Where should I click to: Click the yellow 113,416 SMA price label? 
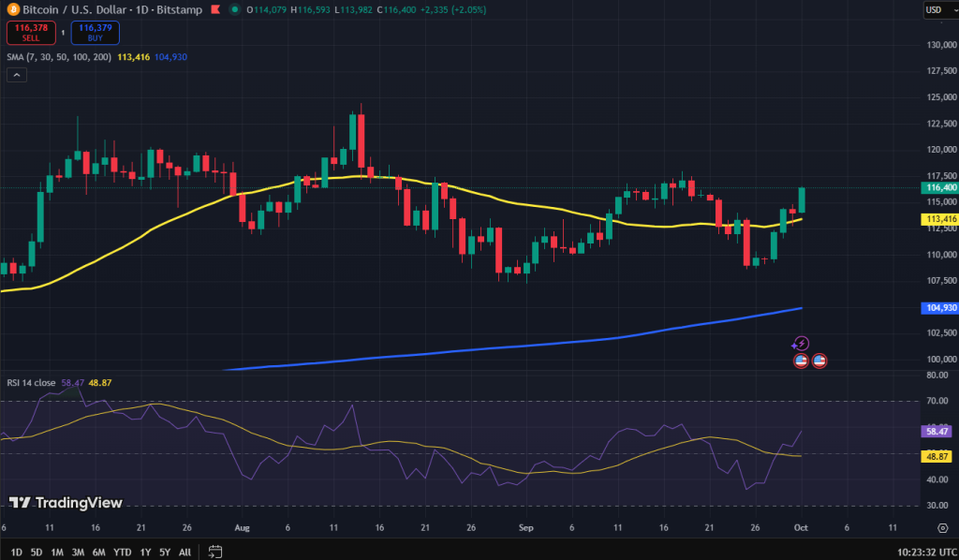[940, 219]
